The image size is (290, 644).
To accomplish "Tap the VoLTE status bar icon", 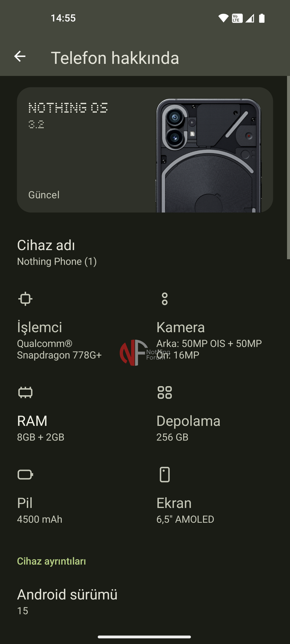I will pyautogui.click(x=237, y=18).
